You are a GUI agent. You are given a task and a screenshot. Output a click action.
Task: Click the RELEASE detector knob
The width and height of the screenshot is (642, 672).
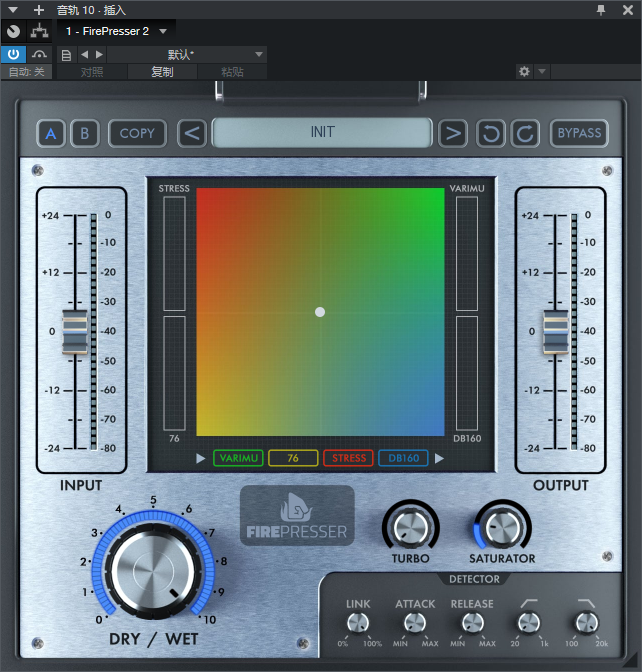[x=472, y=623]
